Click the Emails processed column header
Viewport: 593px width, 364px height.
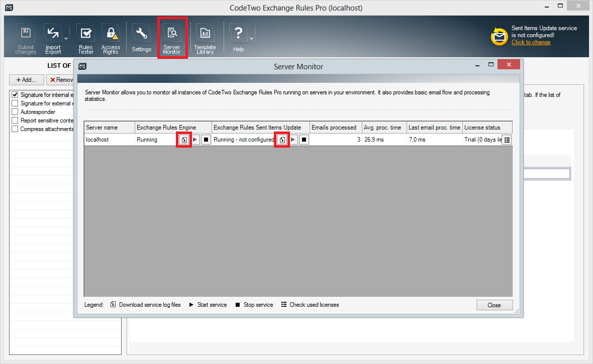(x=336, y=128)
